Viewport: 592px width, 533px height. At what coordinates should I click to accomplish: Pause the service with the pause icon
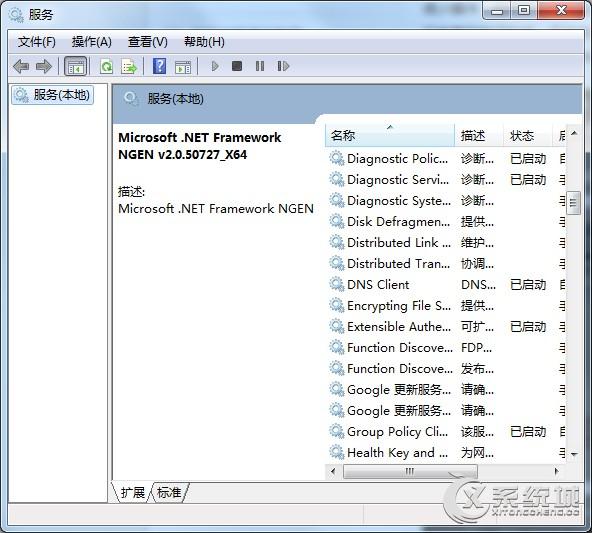click(260, 66)
